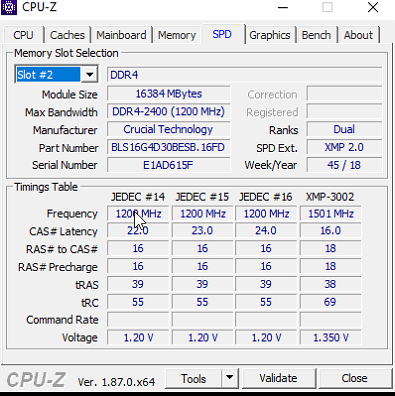395x396 pixels.
Task: Switch to the Caches tab
Action: (67, 35)
